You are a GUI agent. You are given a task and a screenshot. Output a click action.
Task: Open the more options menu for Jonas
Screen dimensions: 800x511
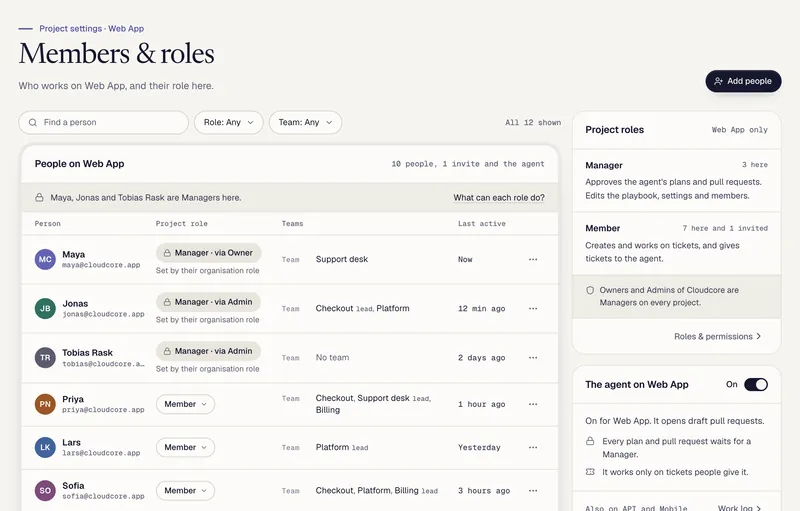(x=533, y=309)
